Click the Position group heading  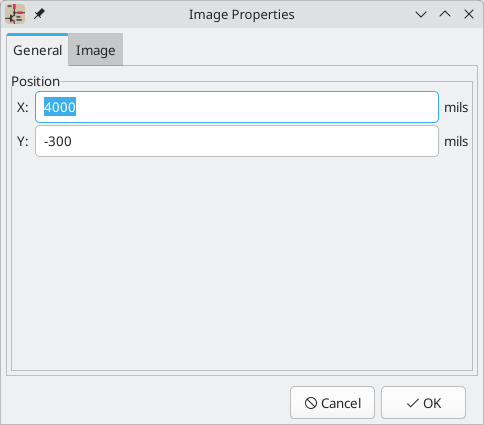point(35,81)
